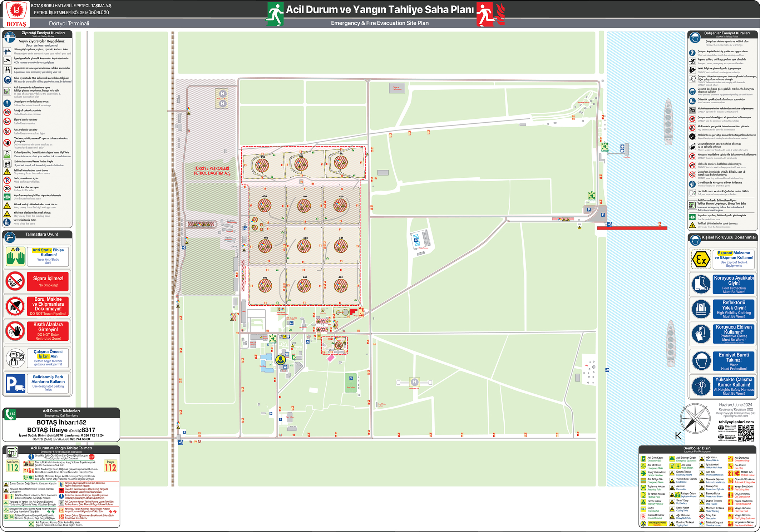Click the Acil Durum Telefonları header
Viewport: 760px width, 532px height.
coord(61,411)
